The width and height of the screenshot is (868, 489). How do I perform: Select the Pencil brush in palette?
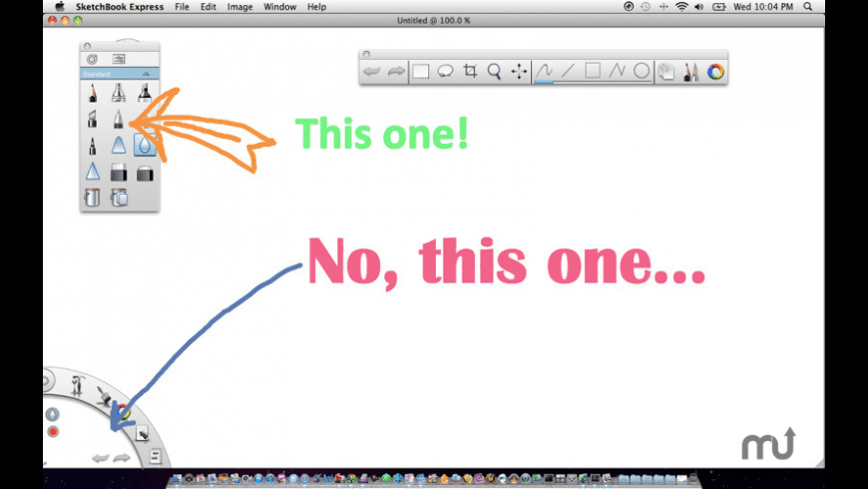pos(93,93)
